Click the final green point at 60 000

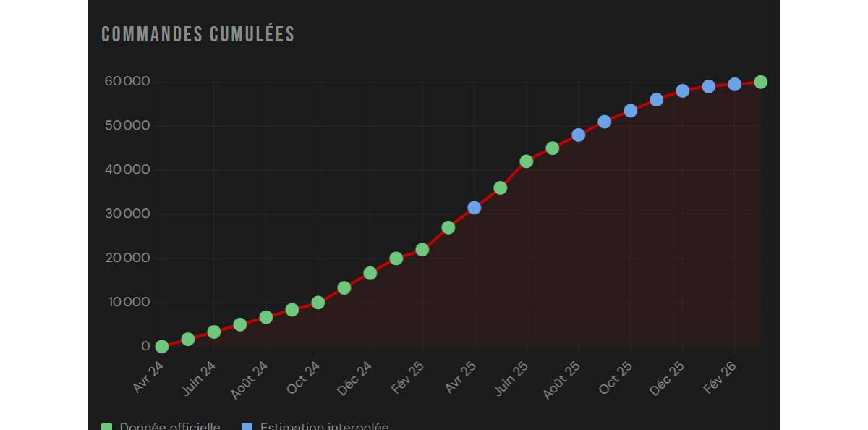[761, 82]
